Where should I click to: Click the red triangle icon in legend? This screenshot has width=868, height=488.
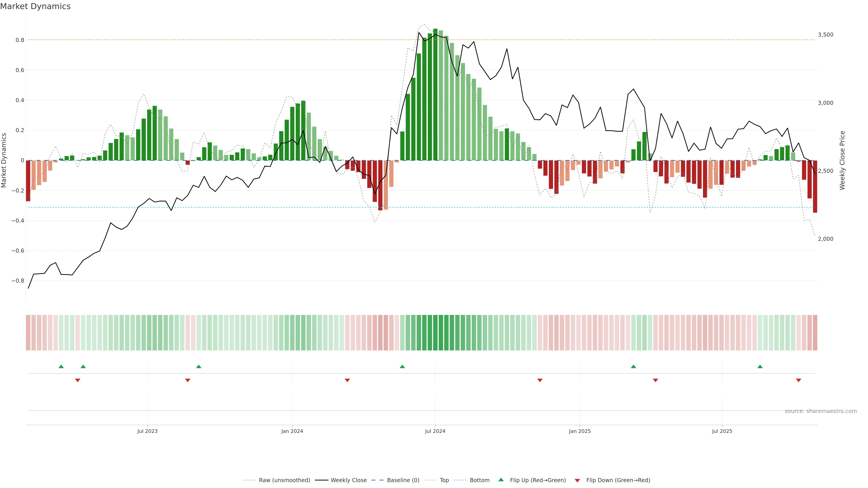(x=577, y=480)
